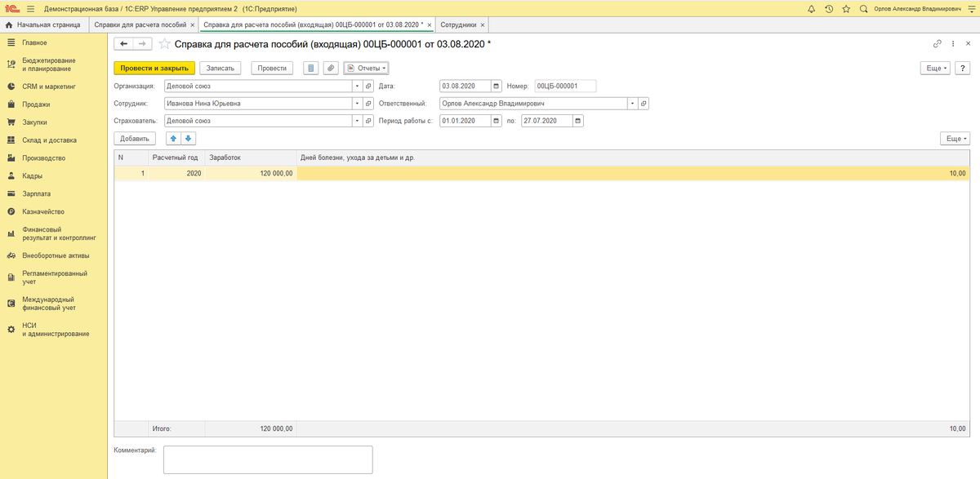This screenshot has height=479, width=980.
Task: Select the Заработок cell 120 000,00 in row 1
Action: click(x=251, y=173)
